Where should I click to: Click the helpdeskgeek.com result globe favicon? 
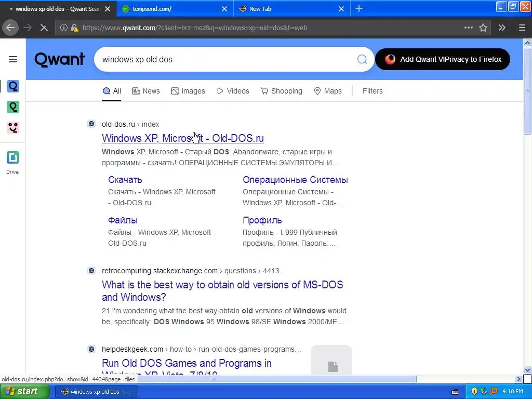[x=91, y=349]
